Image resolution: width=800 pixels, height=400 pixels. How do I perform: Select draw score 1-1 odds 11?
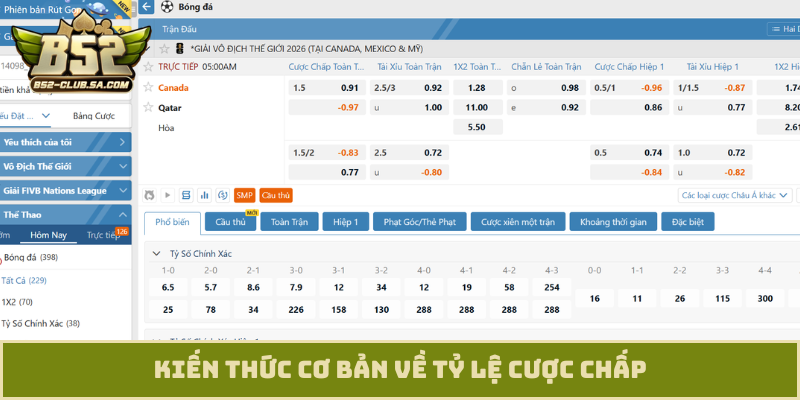point(637,298)
